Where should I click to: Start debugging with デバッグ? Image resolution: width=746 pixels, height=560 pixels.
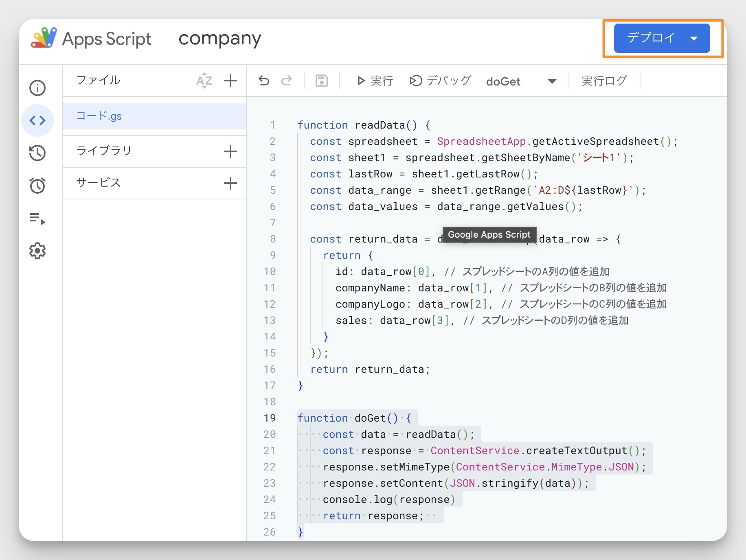[440, 81]
